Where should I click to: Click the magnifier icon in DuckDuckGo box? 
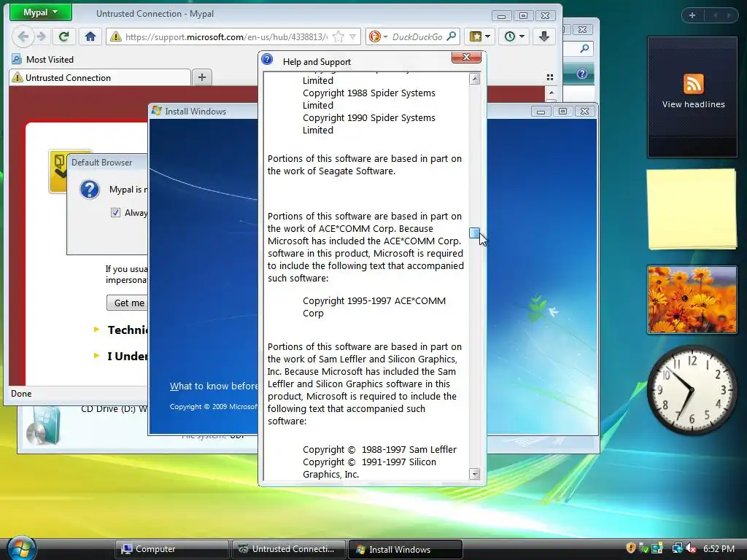tap(451, 36)
